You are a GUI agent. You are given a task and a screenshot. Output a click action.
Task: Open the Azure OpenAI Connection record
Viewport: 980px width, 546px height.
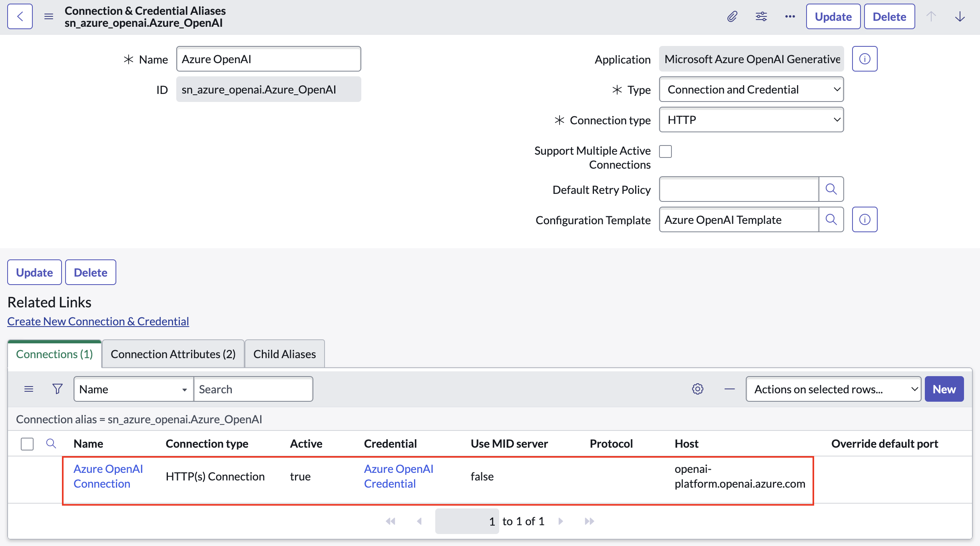pyautogui.click(x=108, y=476)
